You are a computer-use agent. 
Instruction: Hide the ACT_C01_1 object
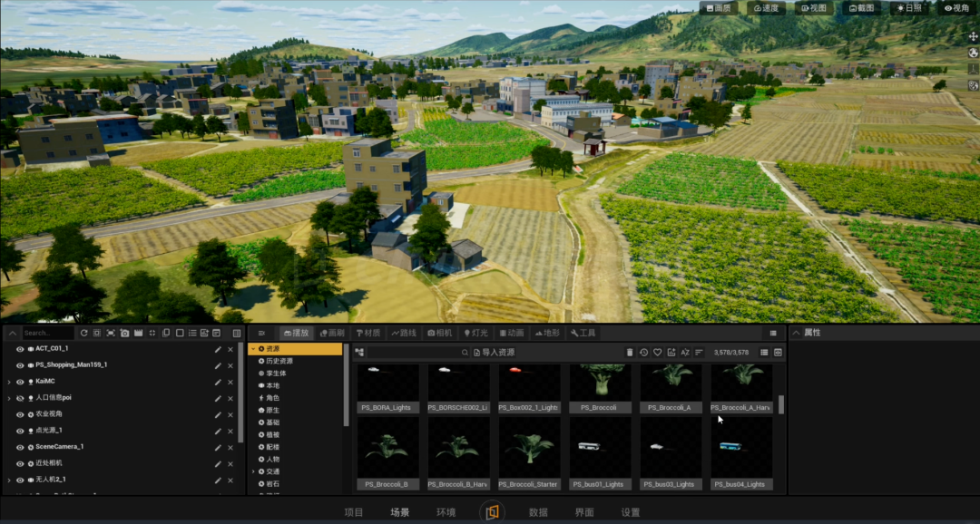pos(20,348)
